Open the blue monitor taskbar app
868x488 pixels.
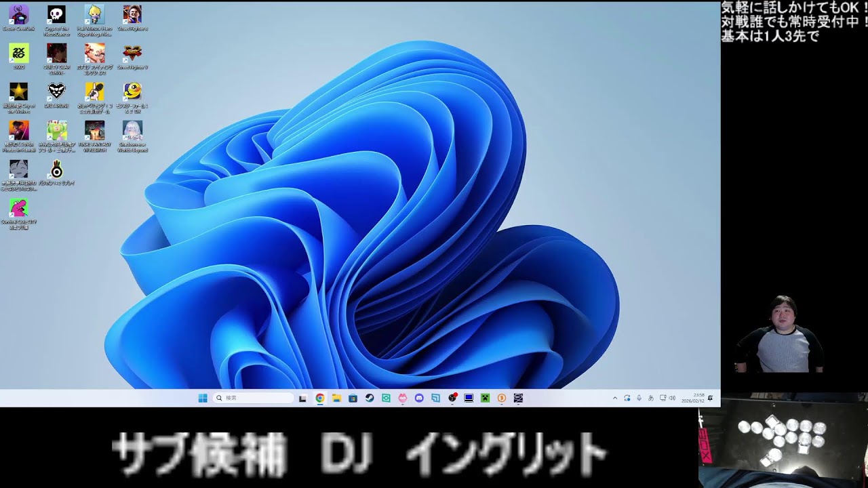click(x=469, y=399)
